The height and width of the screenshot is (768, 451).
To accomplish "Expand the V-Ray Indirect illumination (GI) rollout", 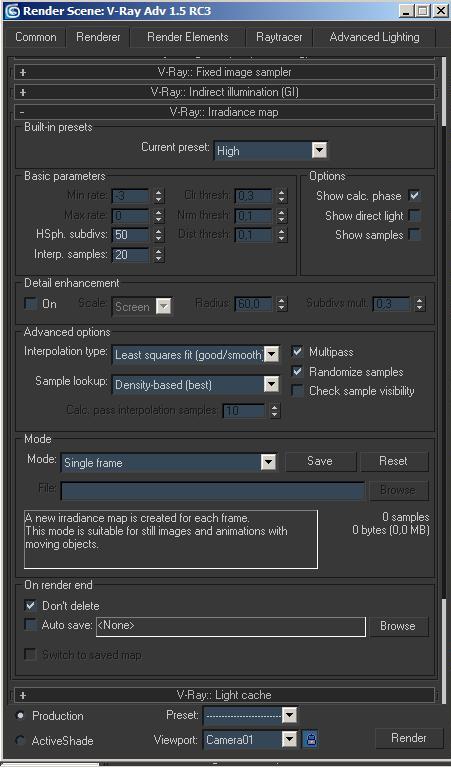I will click(x=224, y=92).
